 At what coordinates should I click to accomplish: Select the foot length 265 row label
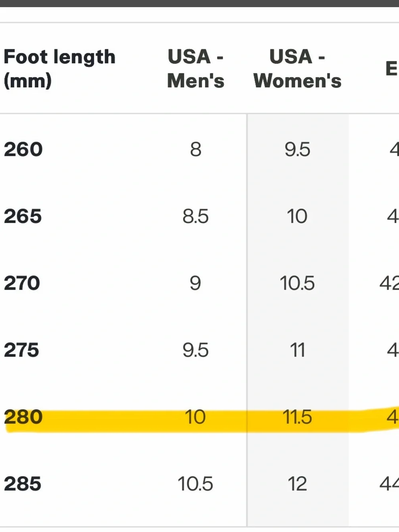click(23, 216)
